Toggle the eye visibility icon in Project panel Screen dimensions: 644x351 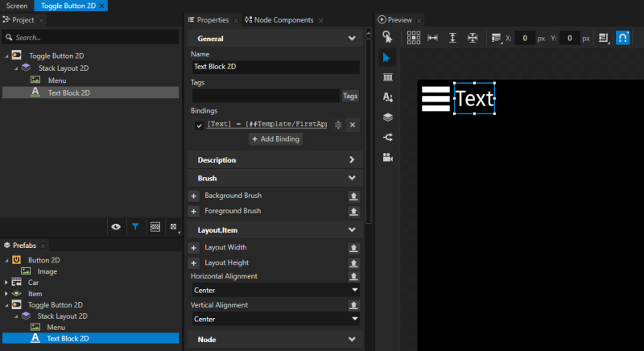click(116, 227)
